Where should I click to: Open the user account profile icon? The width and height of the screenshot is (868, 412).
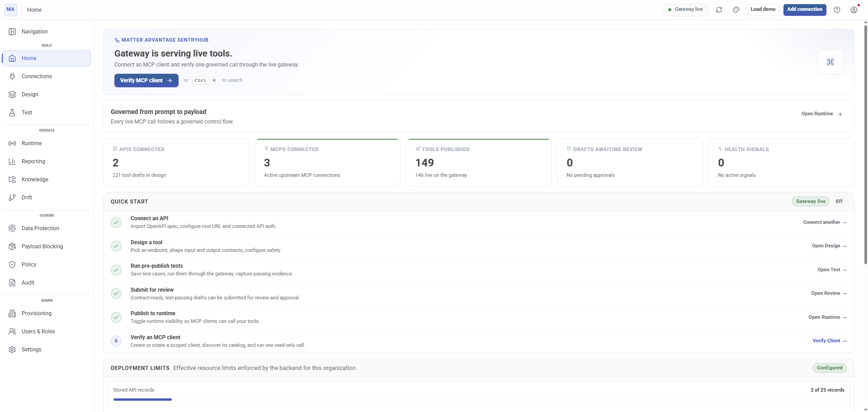point(854,9)
